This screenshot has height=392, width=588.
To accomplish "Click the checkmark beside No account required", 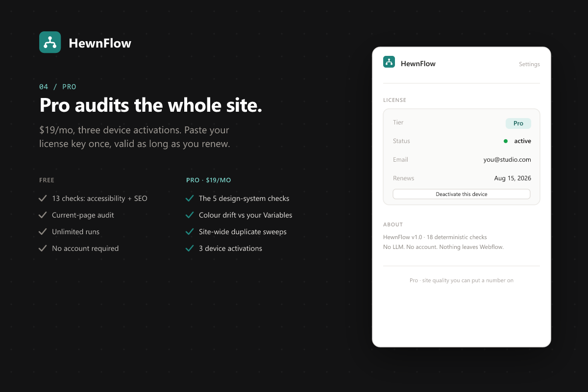I will [x=43, y=248].
